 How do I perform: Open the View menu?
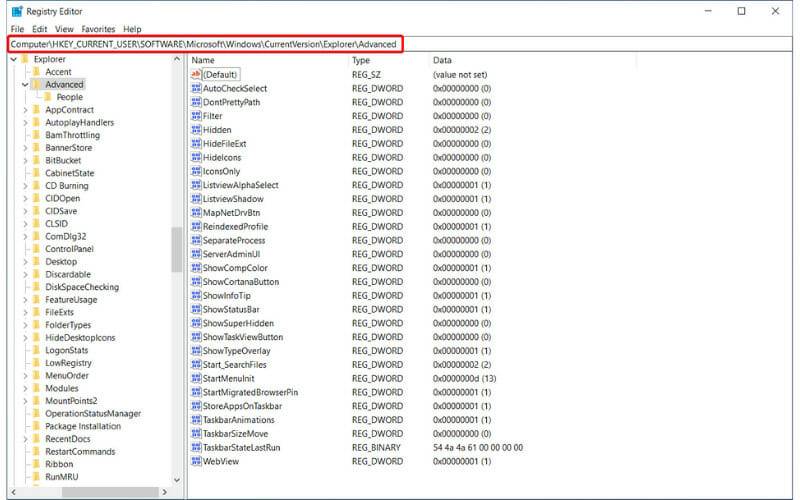64,29
